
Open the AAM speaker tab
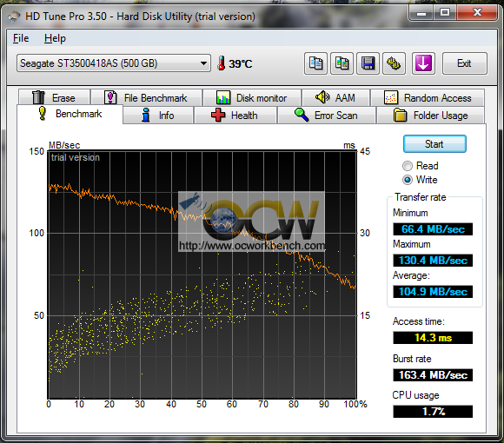pos(335,97)
